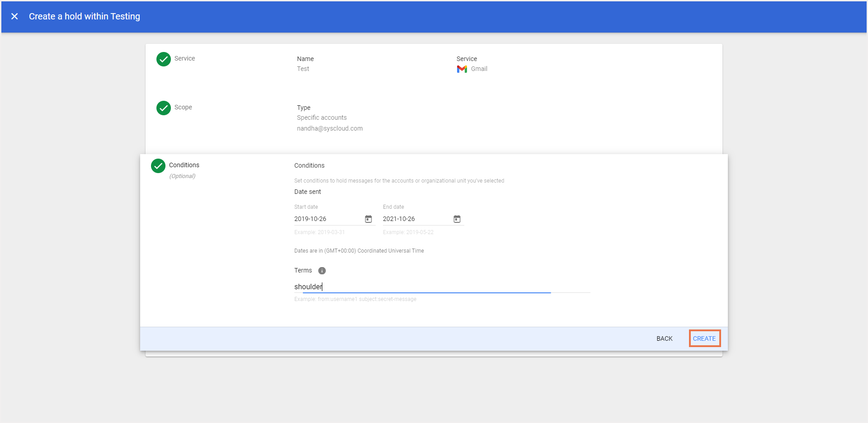Image resolution: width=868 pixels, height=423 pixels.
Task: Open the End date calendar picker
Action: coord(457,219)
